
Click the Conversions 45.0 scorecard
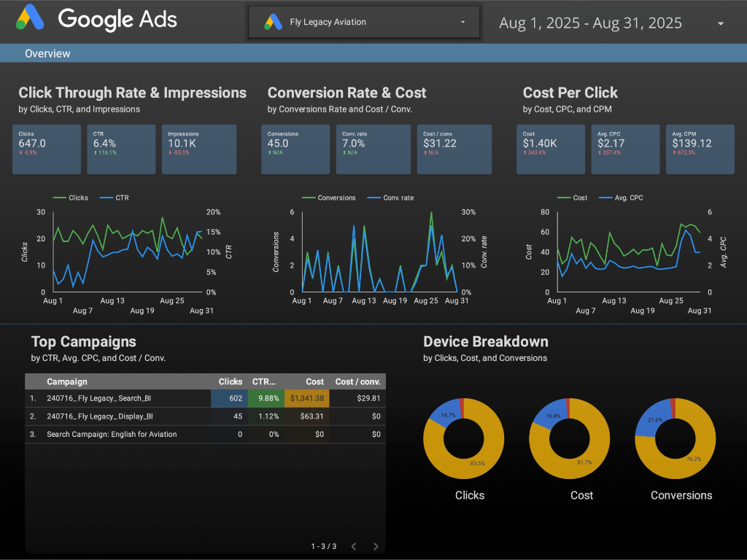click(295, 149)
